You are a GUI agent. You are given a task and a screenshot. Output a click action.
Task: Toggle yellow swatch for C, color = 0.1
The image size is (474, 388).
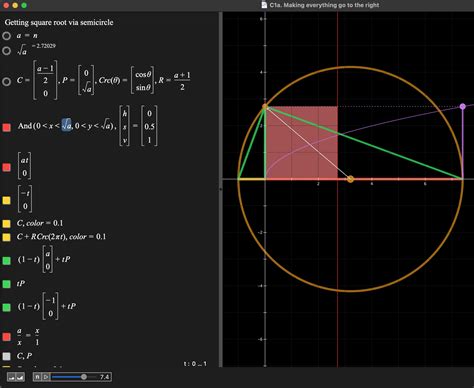pos(7,224)
